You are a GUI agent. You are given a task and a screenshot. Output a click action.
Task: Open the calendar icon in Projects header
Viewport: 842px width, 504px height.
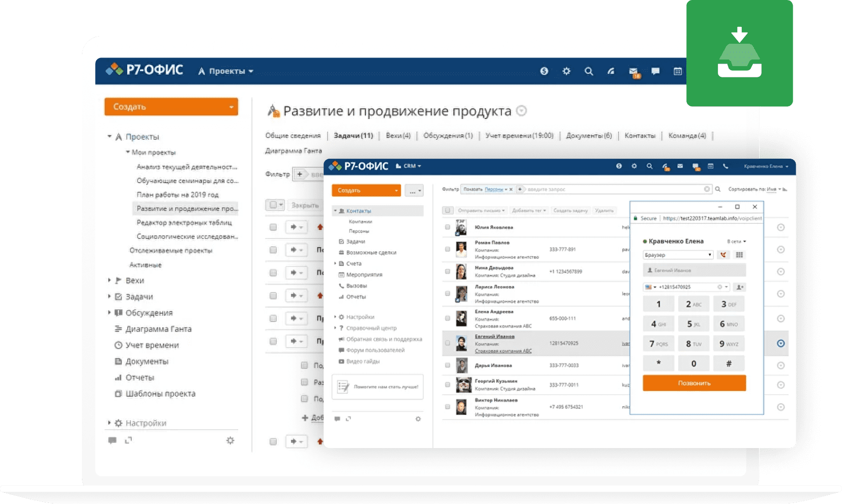coord(678,71)
